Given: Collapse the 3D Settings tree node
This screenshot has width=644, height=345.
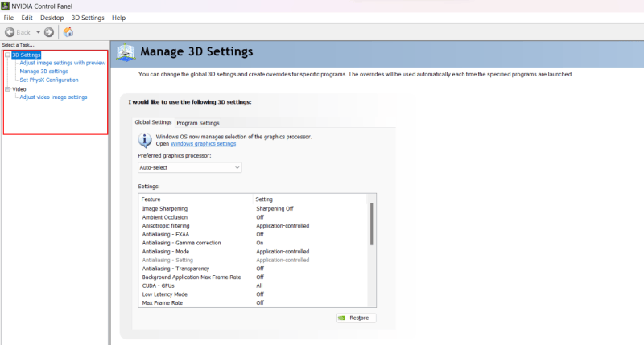Looking at the screenshot, I should pos(7,55).
